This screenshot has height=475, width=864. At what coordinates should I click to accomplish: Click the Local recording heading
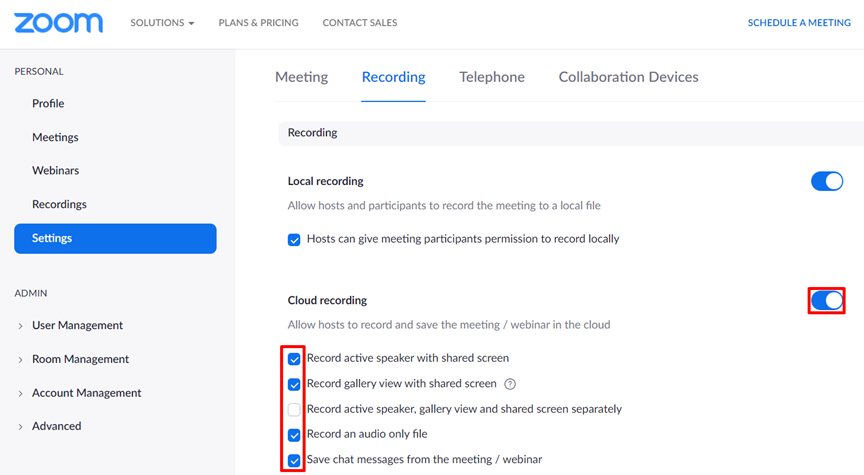pyautogui.click(x=326, y=181)
